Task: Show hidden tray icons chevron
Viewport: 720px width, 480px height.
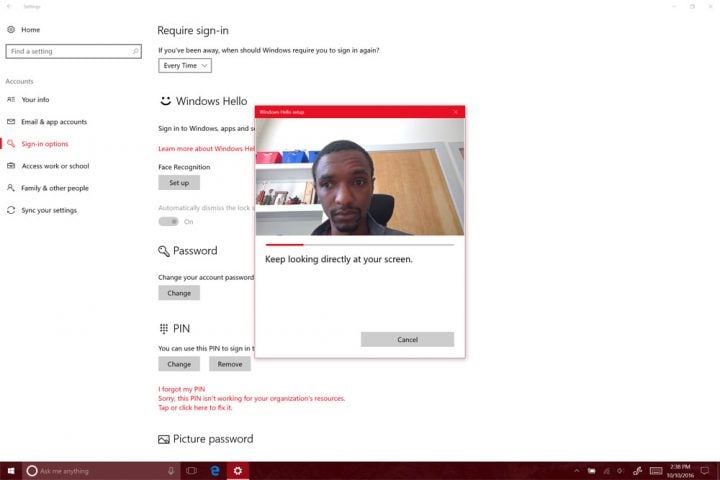Action: point(577,471)
